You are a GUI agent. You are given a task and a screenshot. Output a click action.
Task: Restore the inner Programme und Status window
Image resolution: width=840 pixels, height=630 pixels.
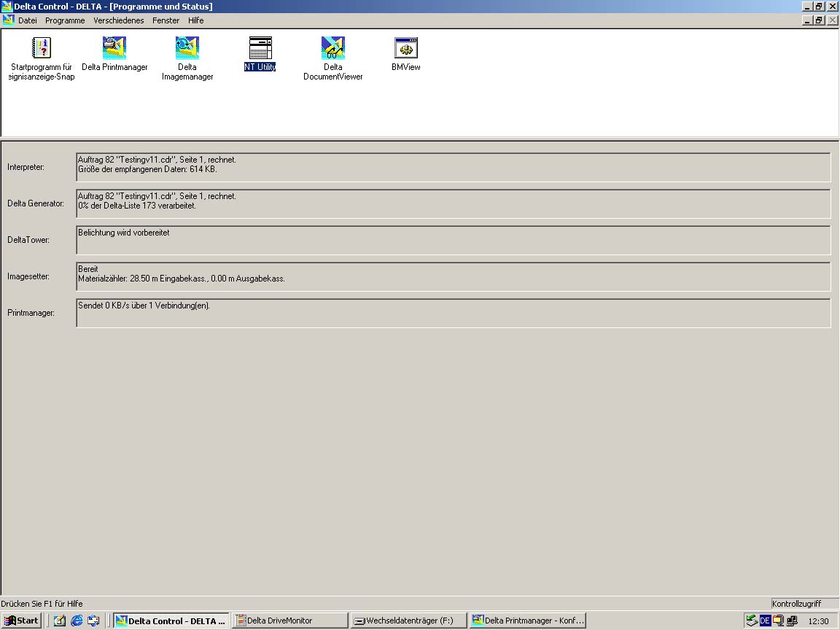pyautogui.click(x=819, y=20)
